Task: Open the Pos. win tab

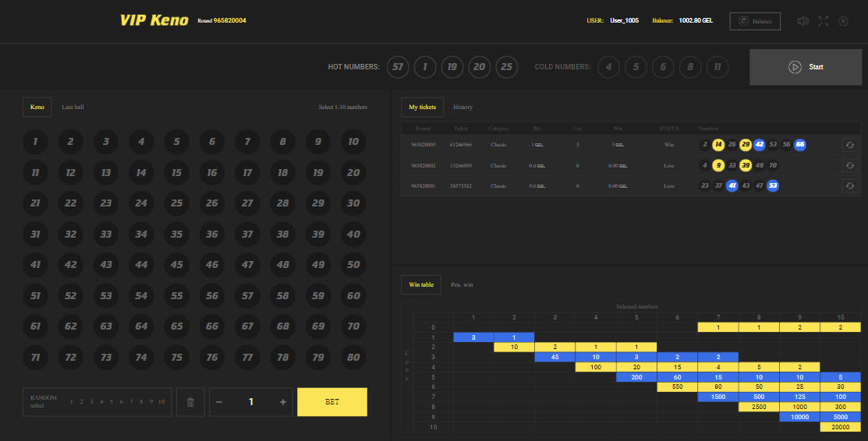Action: pyautogui.click(x=462, y=284)
